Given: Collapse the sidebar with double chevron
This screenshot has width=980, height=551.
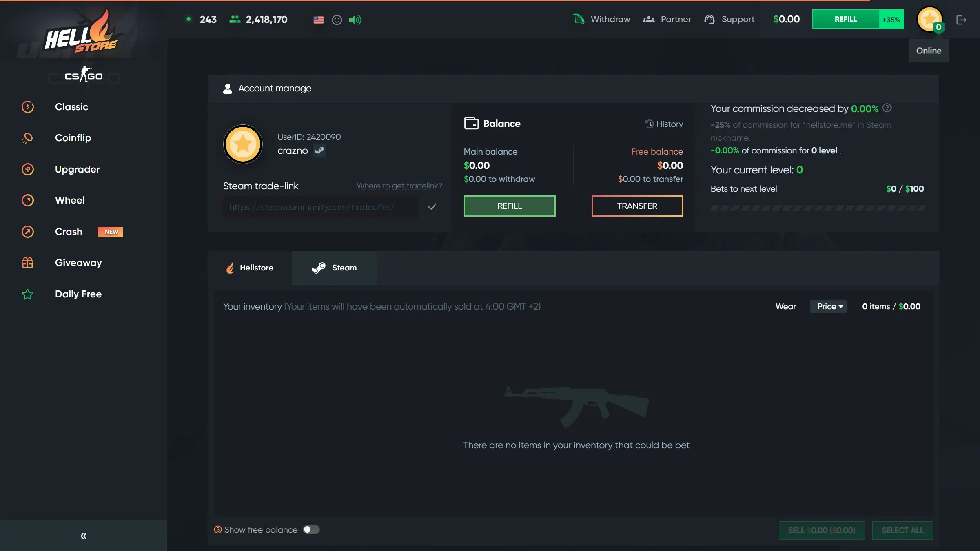Looking at the screenshot, I should [84, 536].
